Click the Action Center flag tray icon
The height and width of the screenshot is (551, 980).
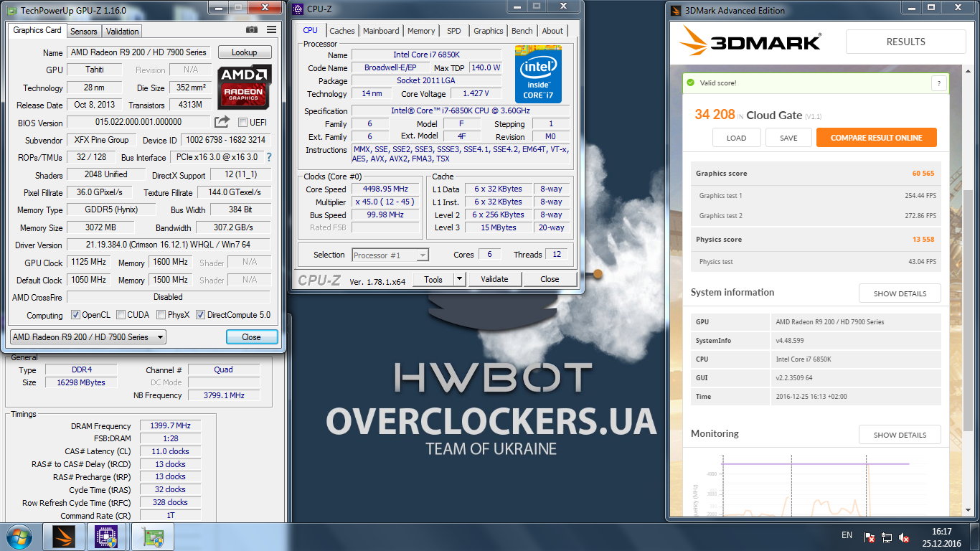870,537
